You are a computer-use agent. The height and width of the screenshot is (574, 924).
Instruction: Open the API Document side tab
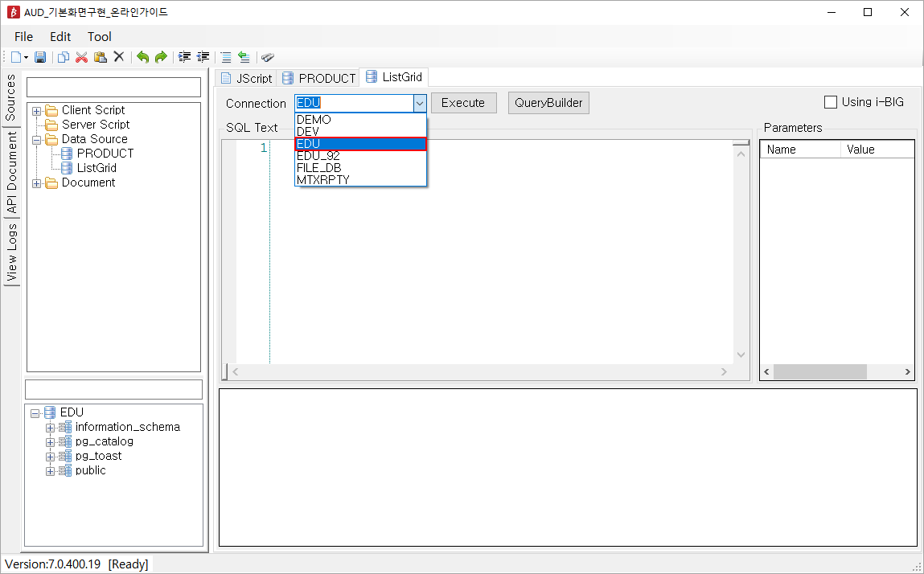coord(11,172)
